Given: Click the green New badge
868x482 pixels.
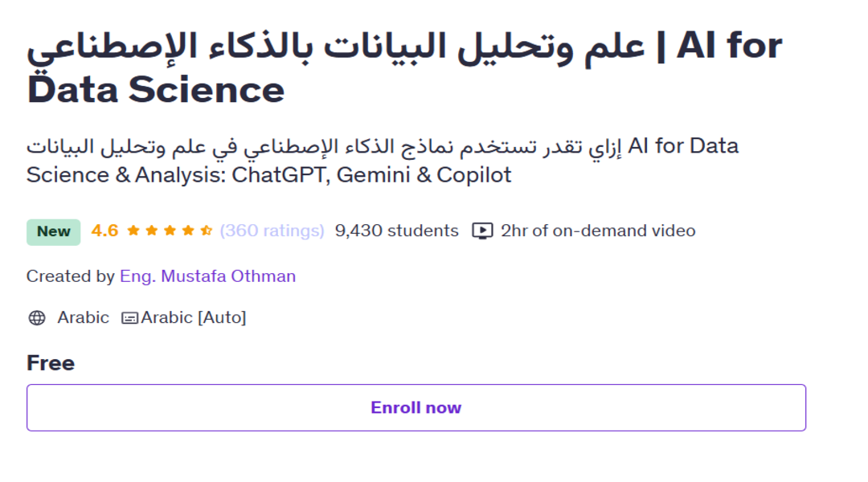Looking at the screenshot, I should [53, 231].
